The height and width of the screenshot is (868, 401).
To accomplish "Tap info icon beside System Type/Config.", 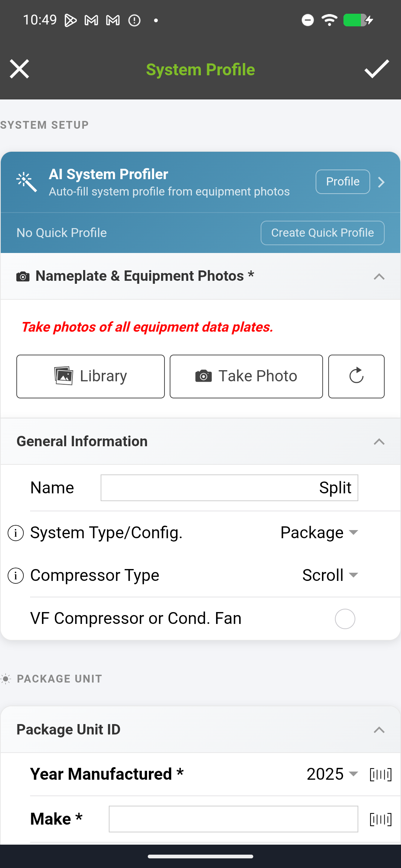I will pos(16,533).
